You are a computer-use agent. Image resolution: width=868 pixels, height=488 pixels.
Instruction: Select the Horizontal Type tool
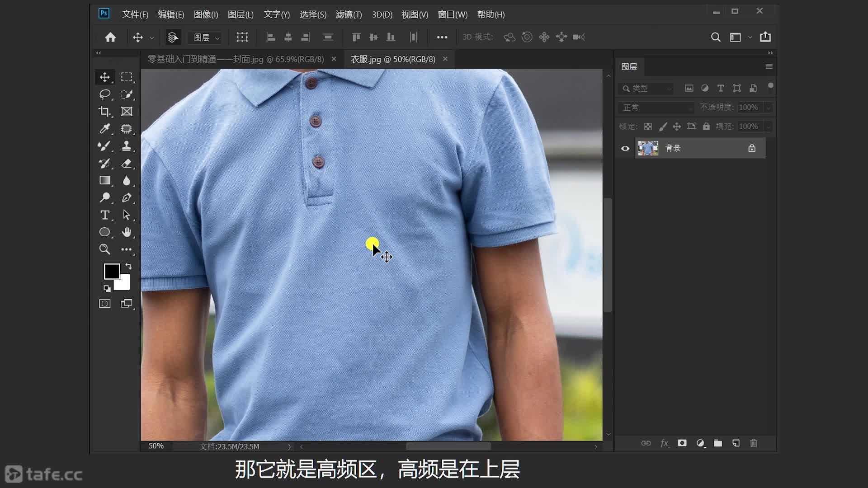(105, 215)
